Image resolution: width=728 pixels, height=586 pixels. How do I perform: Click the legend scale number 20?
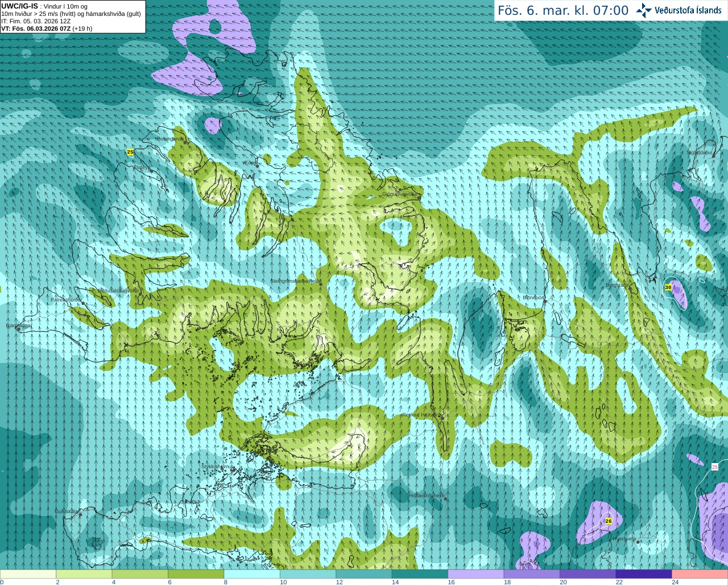(x=563, y=582)
